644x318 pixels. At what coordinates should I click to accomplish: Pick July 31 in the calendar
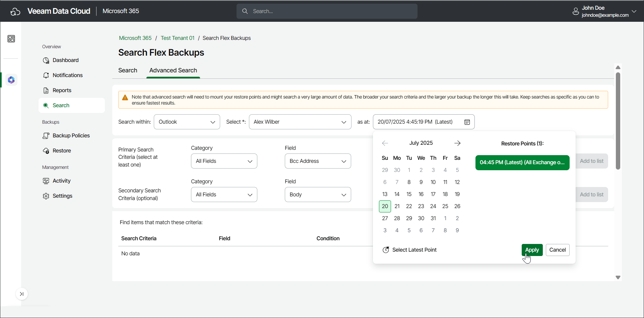coord(433,218)
